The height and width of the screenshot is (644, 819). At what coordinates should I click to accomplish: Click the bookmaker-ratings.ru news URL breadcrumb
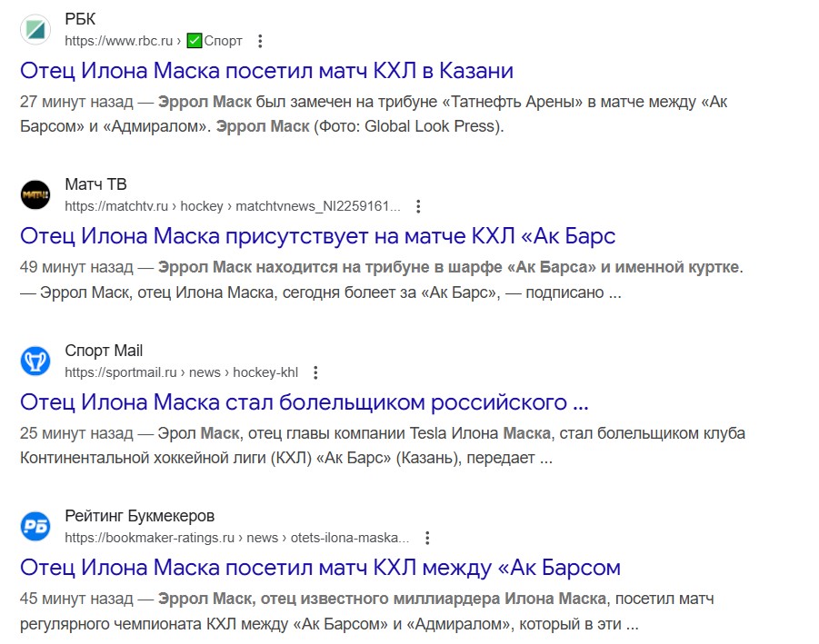(236, 538)
